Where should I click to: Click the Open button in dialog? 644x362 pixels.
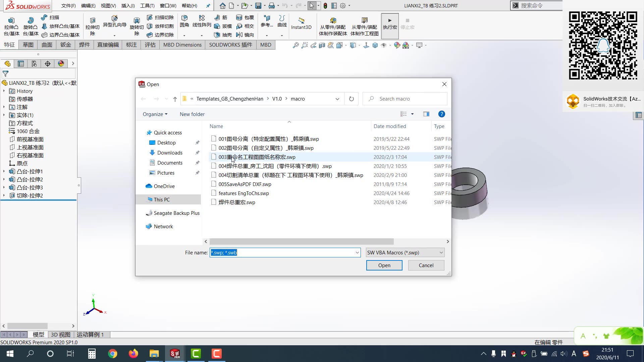[384, 265]
